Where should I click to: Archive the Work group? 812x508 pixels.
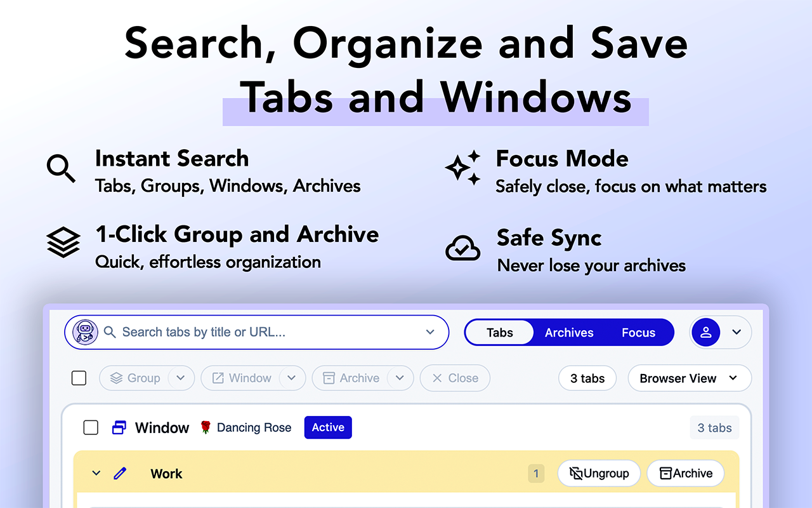tap(685, 473)
